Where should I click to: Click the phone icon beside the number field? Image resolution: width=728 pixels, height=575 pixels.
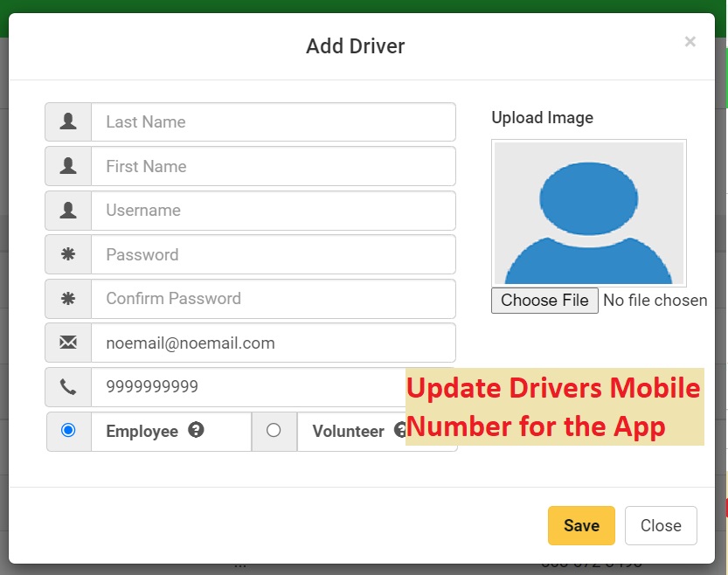68,387
